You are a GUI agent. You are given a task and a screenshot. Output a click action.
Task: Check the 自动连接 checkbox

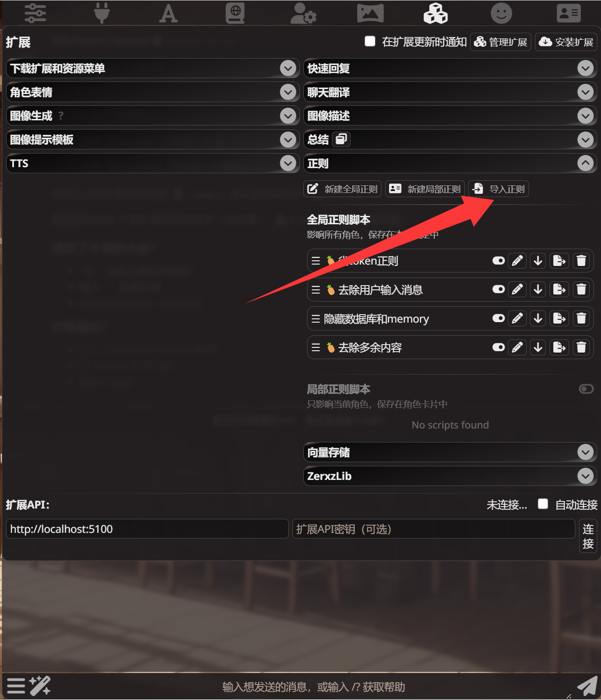pyautogui.click(x=543, y=504)
